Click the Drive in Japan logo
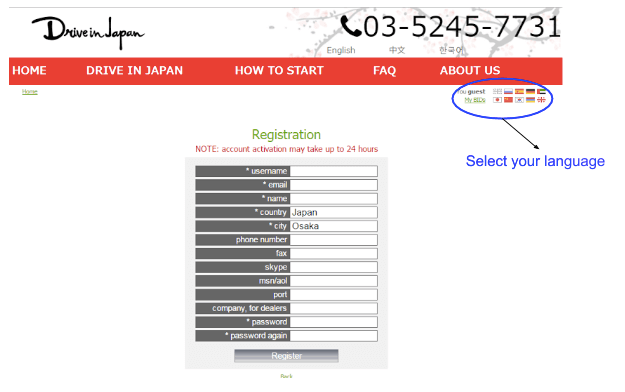Image resolution: width=625 pixels, height=392 pixels. pyautogui.click(x=88, y=32)
